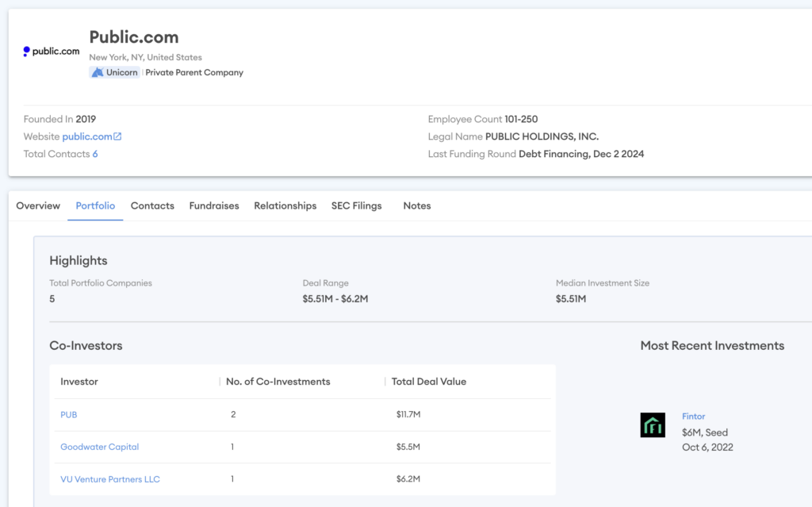Click the Investor column header
Screen dimensions: 812x507
[x=79, y=382]
